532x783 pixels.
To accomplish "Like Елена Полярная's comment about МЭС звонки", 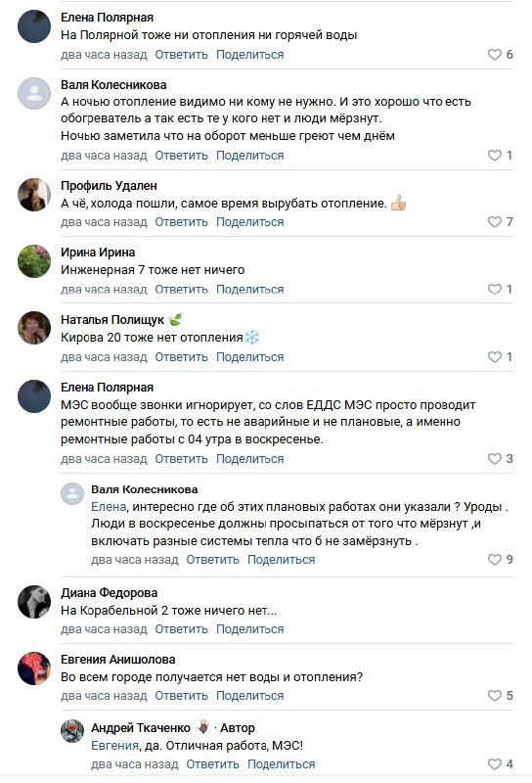I will click(500, 458).
